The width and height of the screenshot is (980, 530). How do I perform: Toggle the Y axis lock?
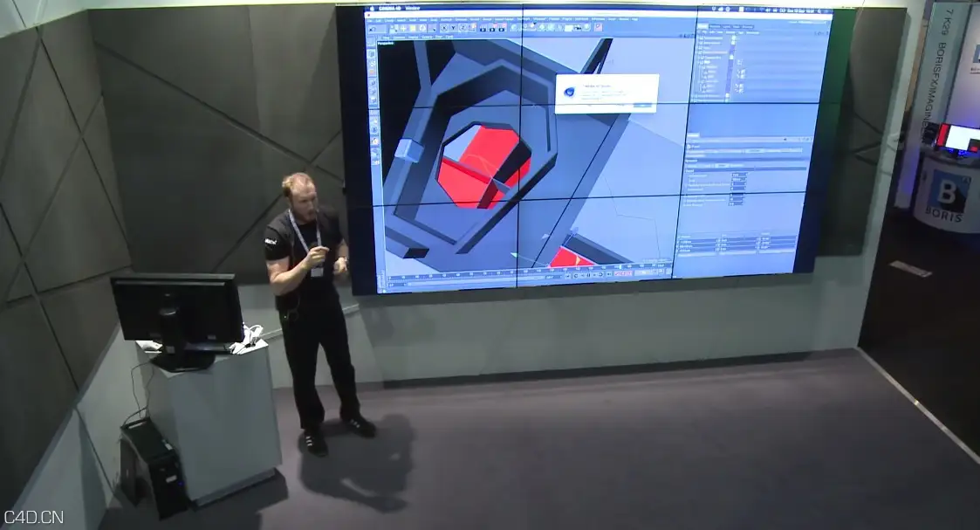click(453, 28)
